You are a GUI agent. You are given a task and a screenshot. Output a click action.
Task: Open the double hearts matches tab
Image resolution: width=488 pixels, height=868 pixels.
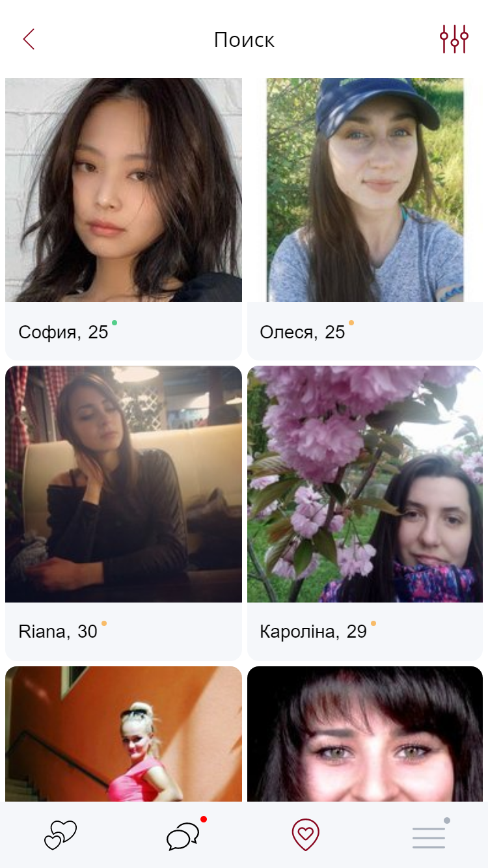point(61,835)
